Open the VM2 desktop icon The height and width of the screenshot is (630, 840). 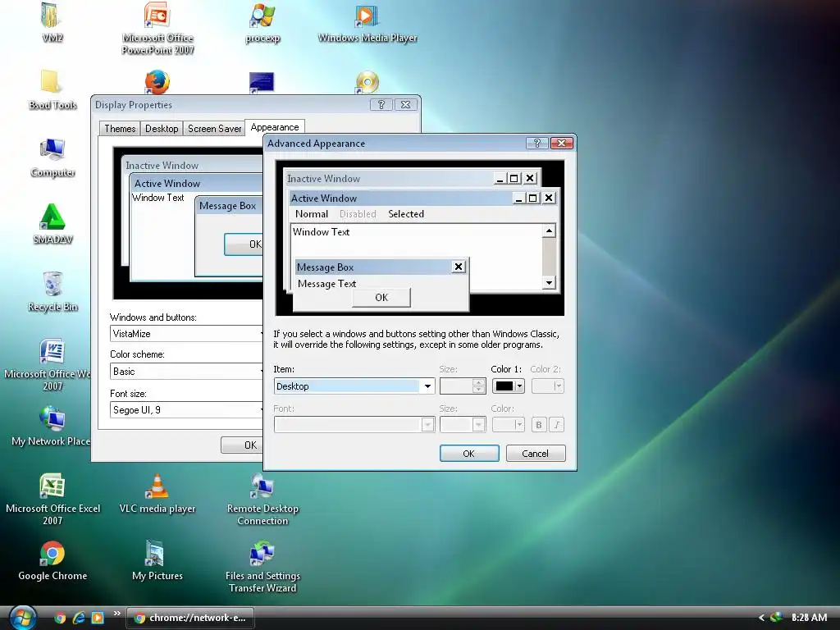(x=52, y=21)
